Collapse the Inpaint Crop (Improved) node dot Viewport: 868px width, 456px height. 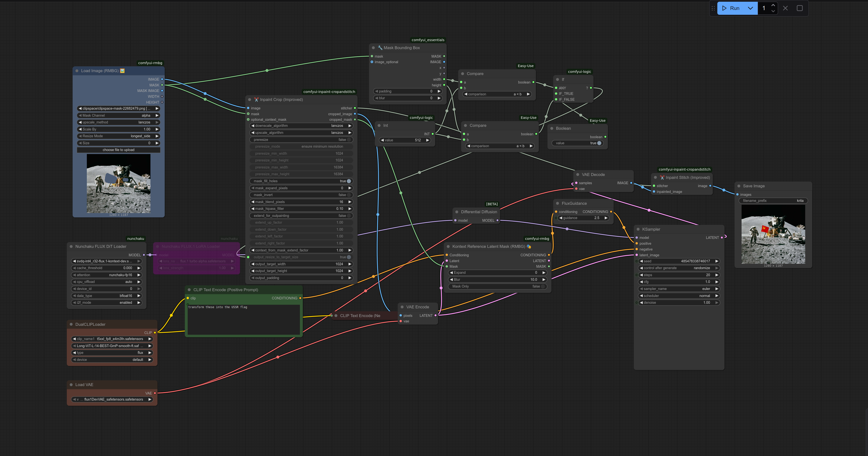coord(250,99)
